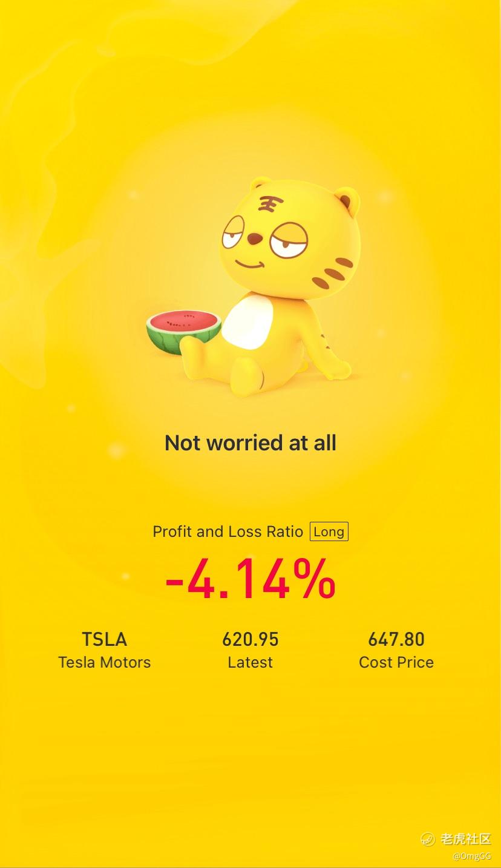Click the Tesla Motors company name
Image resolution: width=501 pixels, height=868 pixels.
105,662
